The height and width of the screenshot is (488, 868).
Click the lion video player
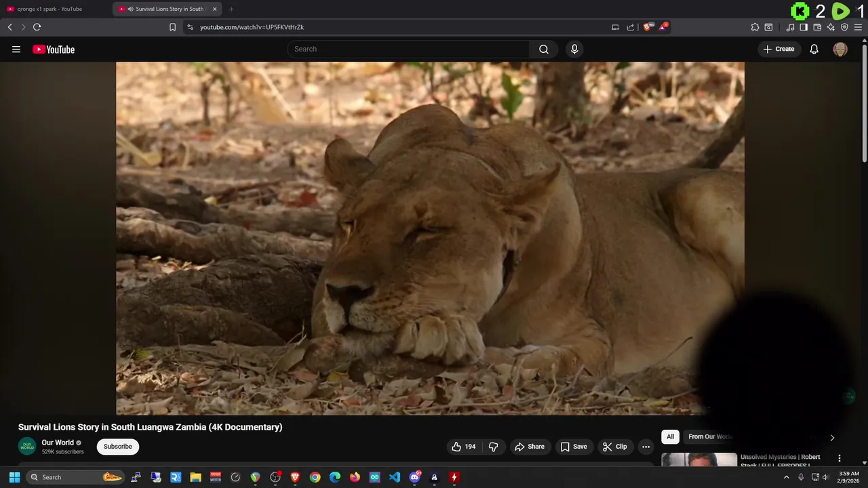[430, 238]
